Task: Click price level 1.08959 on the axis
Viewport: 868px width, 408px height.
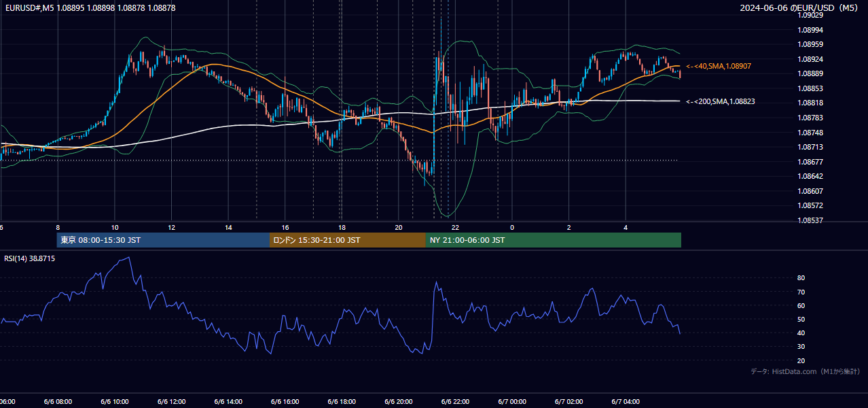Action: 812,45
